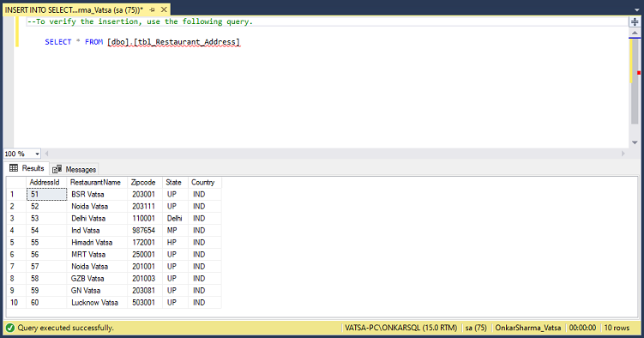Select the Zipcode cell 503001
644x338 pixels.
145,303
